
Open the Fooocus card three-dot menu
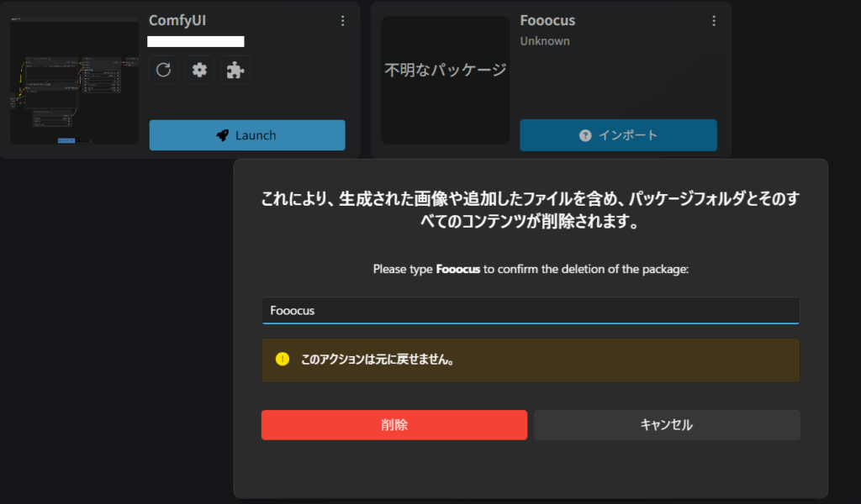click(x=714, y=21)
